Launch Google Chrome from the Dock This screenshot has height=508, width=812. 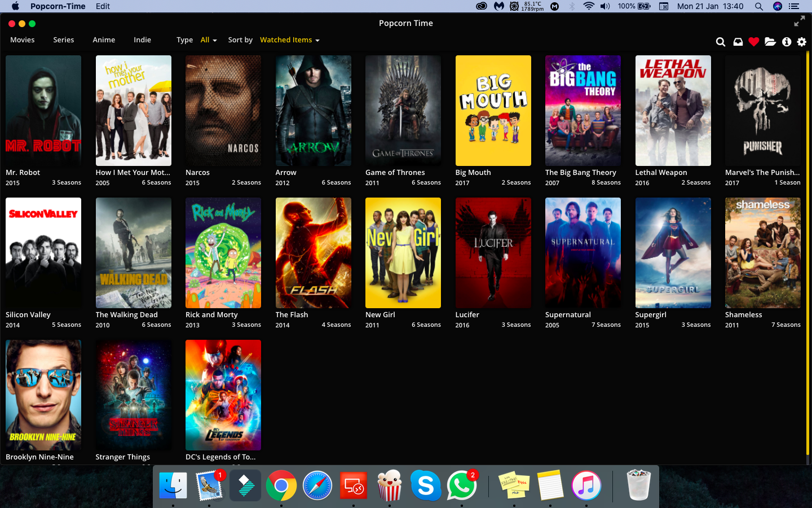pyautogui.click(x=281, y=485)
